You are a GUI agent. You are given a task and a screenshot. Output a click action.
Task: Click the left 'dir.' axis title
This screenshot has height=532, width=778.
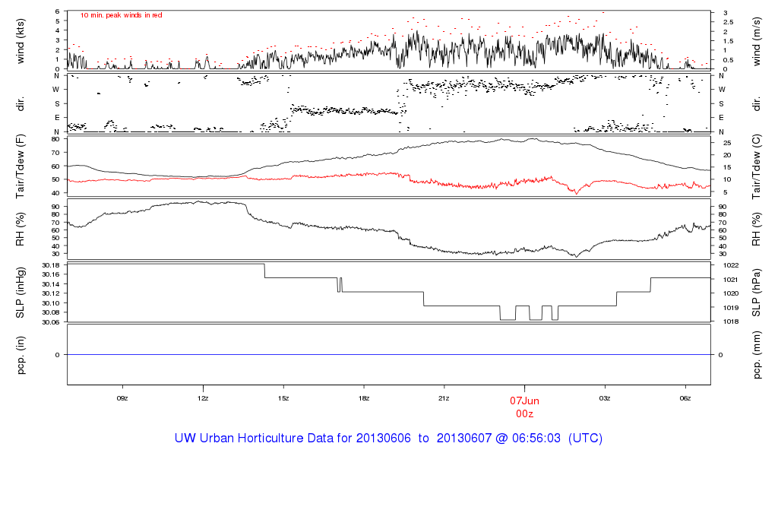(21, 103)
